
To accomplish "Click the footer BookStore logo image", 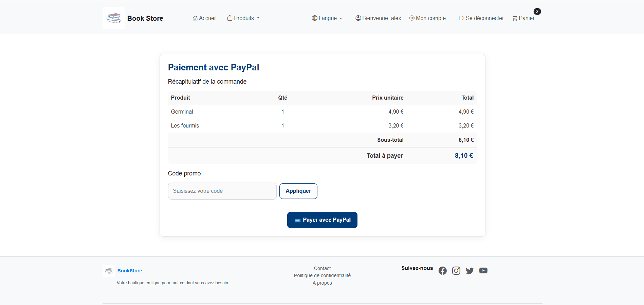I will [109, 271].
